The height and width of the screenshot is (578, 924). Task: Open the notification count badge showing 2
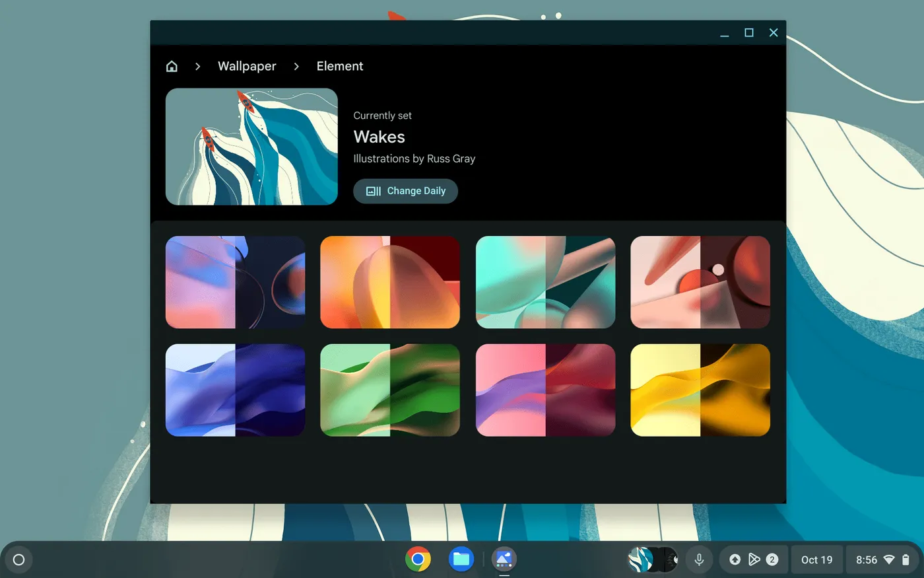point(772,560)
